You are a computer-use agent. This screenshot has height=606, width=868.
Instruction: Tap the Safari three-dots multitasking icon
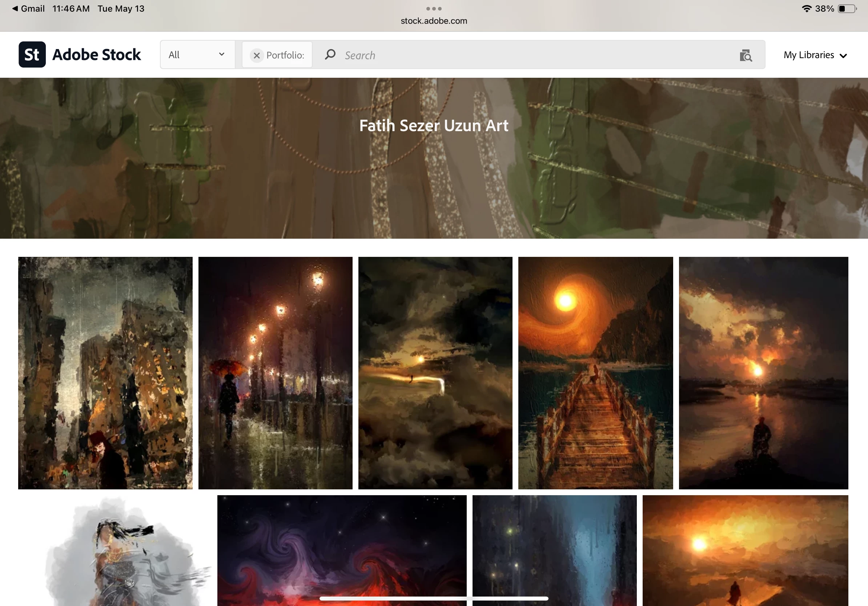click(434, 8)
